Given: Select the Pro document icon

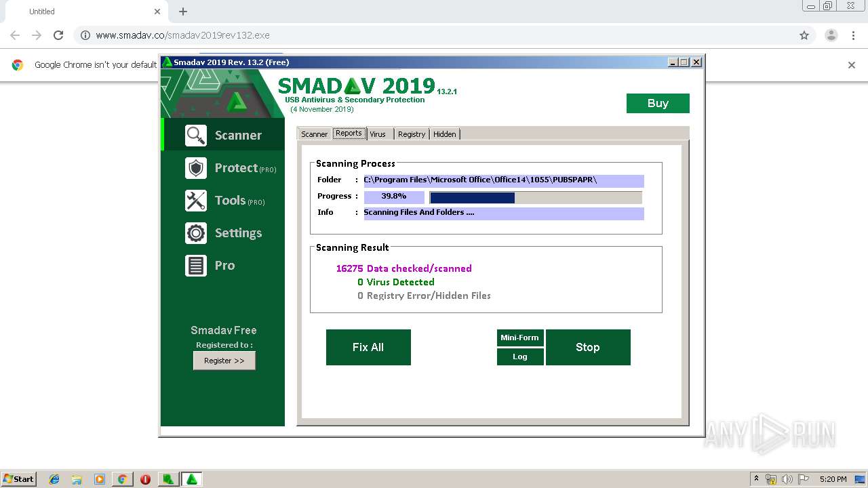Looking at the screenshot, I should pyautogui.click(x=196, y=266).
